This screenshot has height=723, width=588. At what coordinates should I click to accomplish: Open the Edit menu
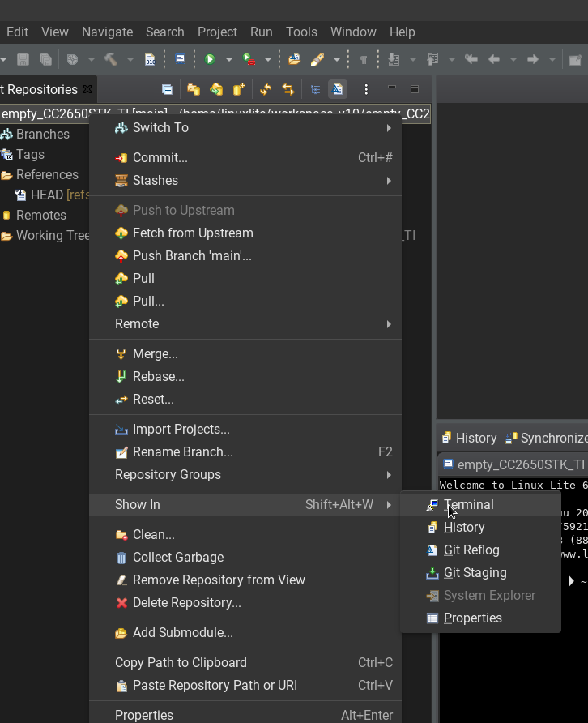tap(17, 32)
